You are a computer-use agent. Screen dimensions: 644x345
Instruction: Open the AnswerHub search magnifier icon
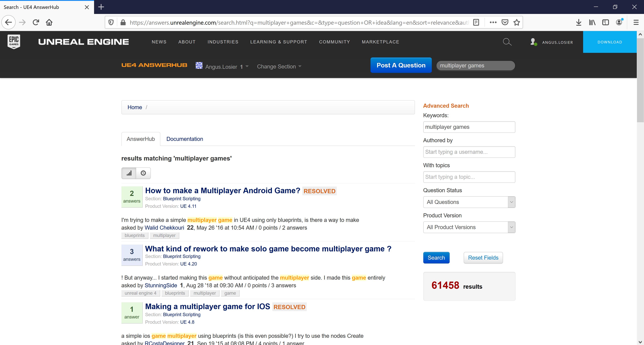tap(507, 42)
